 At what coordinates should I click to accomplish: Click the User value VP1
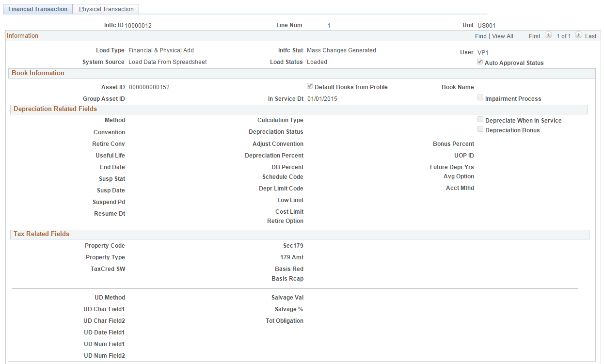point(482,52)
